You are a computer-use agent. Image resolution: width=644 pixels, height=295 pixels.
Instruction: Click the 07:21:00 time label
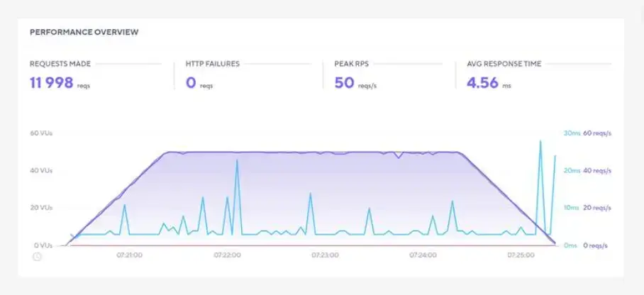tap(129, 255)
